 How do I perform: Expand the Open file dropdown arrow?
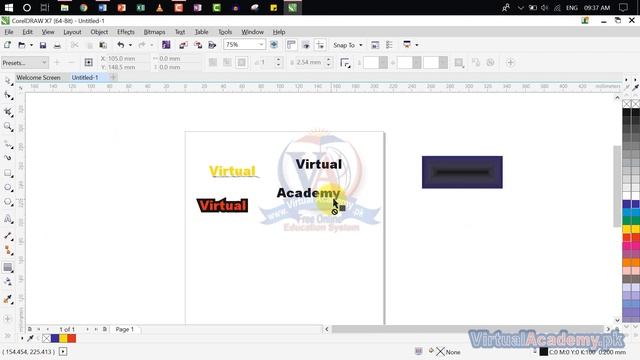coord(31,45)
